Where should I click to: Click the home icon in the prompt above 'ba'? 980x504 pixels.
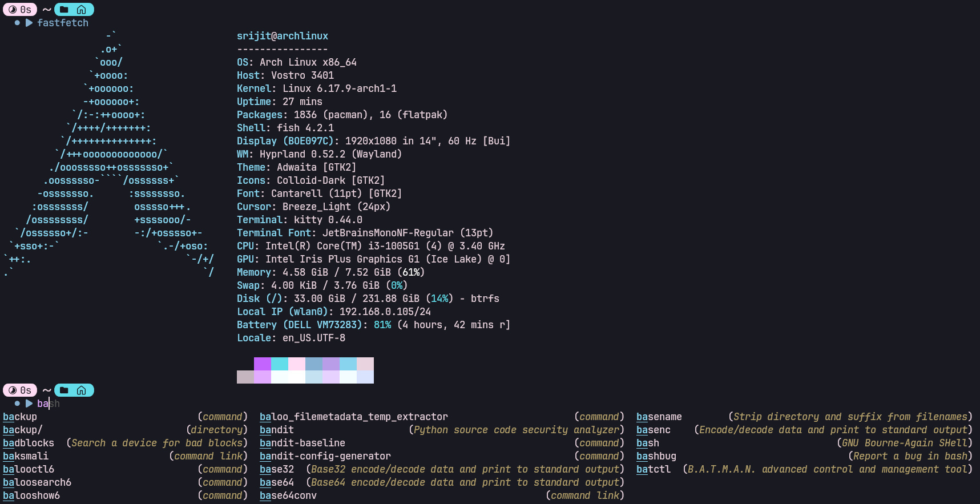(82, 390)
